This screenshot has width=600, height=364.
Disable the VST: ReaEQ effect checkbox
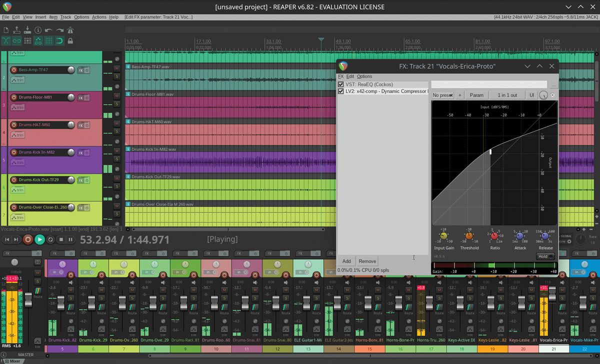click(x=341, y=84)
